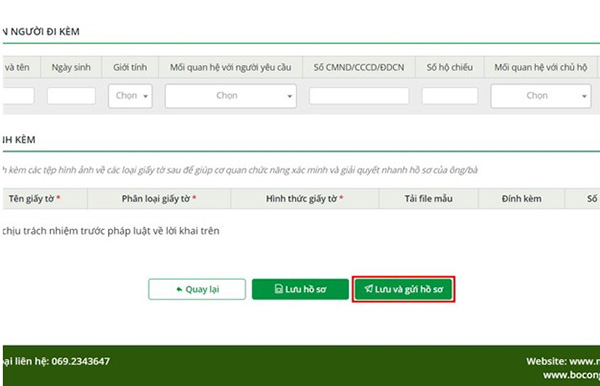Click the contact phone number 069.2343647
Viewport: 600px width, 386px height.
click(81, 361)
